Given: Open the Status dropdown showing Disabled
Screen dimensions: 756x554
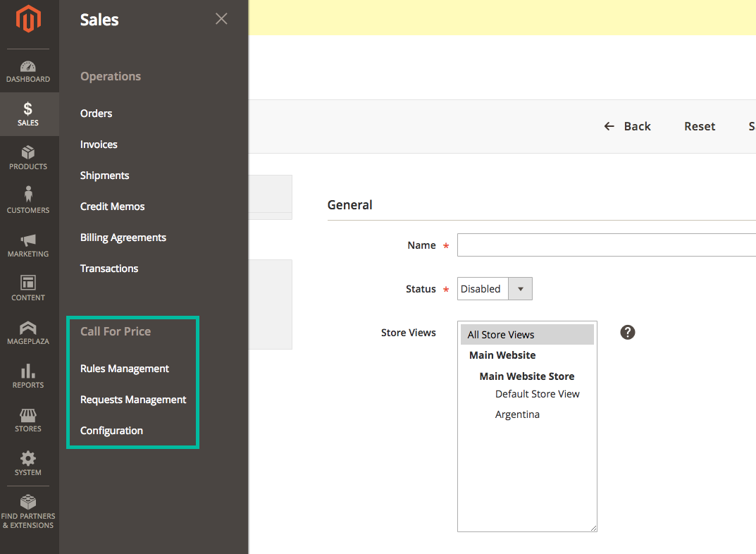Looking at the screenshot, I should coord(520,288).
